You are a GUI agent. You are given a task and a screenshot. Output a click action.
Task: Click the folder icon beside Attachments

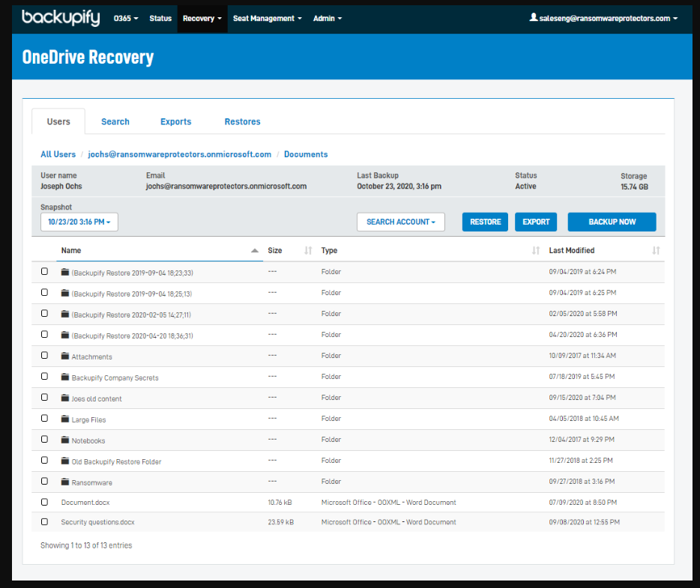point(64,356)
